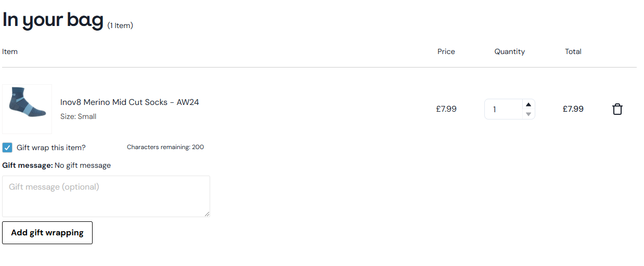The height and width of the screenshot is (266, 644).
Task: Click the Price column header
Action: pos(446,51)
